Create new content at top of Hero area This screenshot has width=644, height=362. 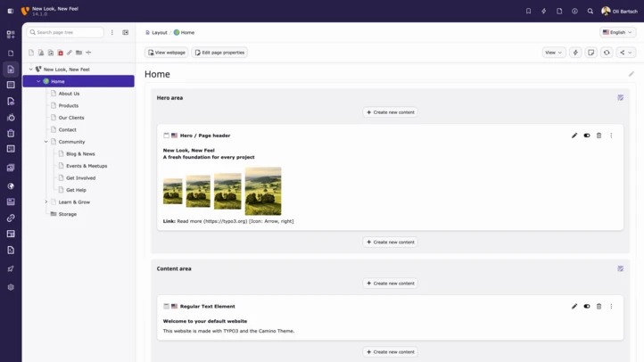[x=390, y=112]
